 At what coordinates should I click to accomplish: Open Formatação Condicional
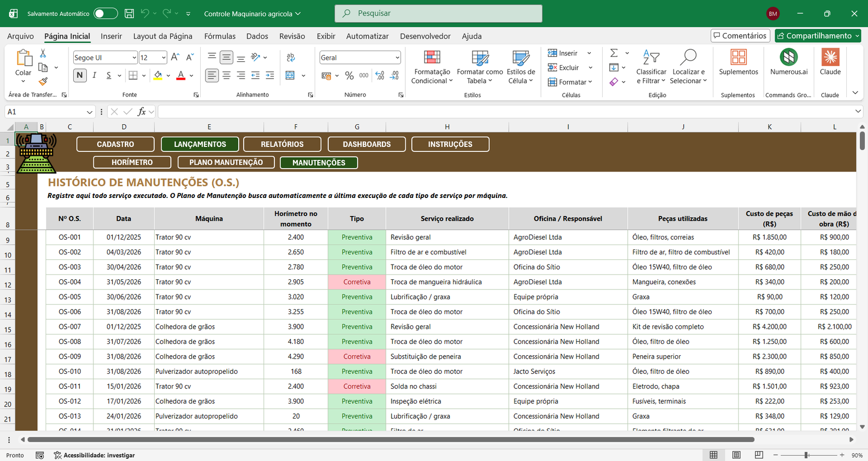click(x=432, y=67)
